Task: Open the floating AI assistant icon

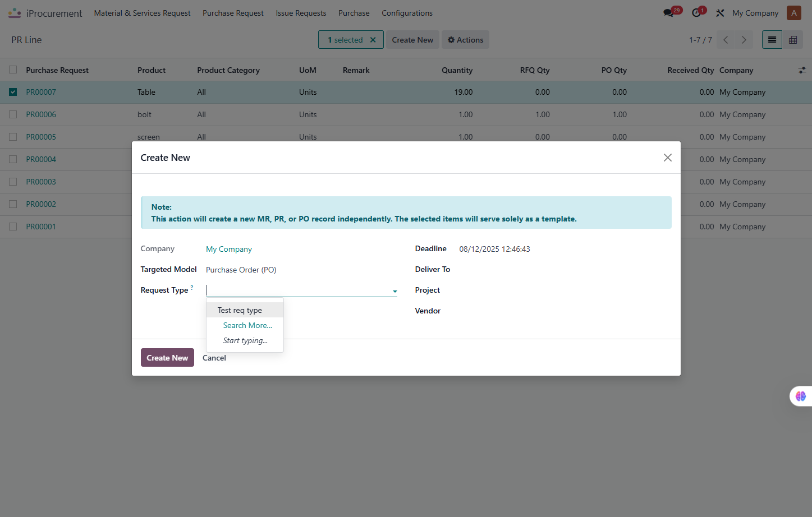Action: [x=801, y=396]
